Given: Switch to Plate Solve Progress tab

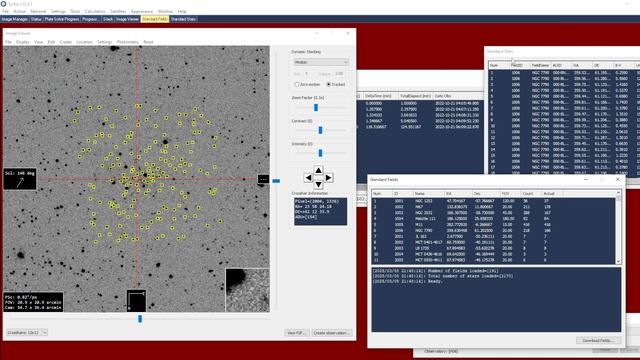Looking at the screenshot, I should click(62, 19).
